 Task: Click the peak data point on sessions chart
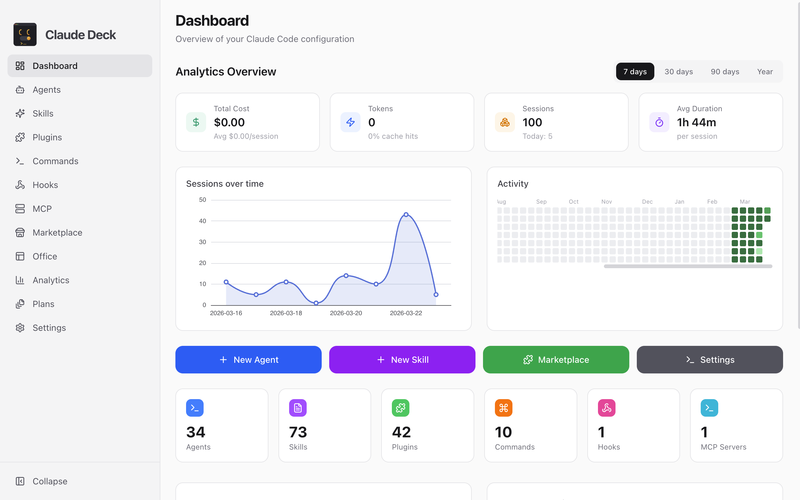(x=406, y=214)
